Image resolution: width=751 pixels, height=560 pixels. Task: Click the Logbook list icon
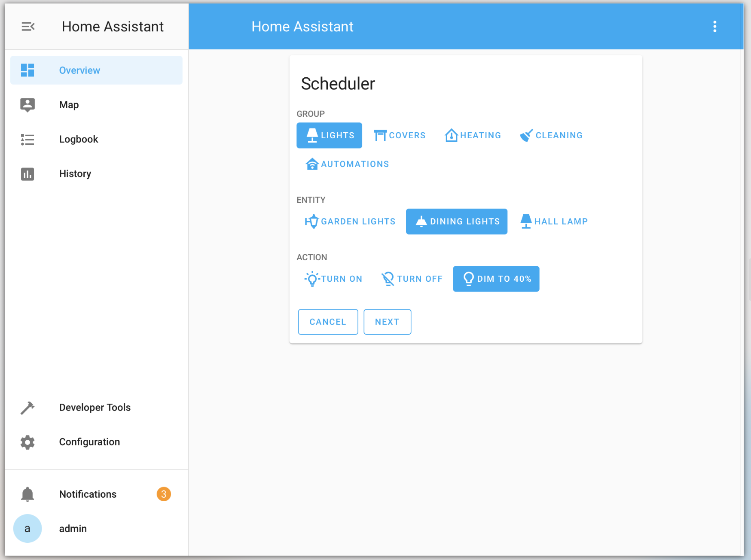pyautogui.click(x=27, y=140)
